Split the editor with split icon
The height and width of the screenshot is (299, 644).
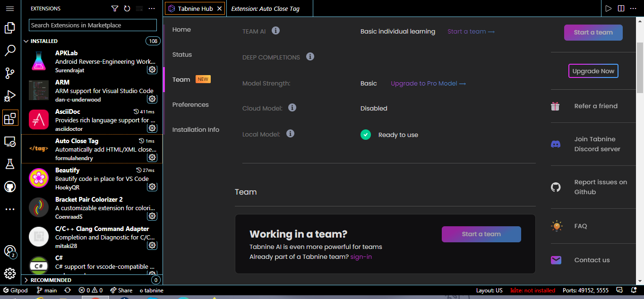(621, 9)
